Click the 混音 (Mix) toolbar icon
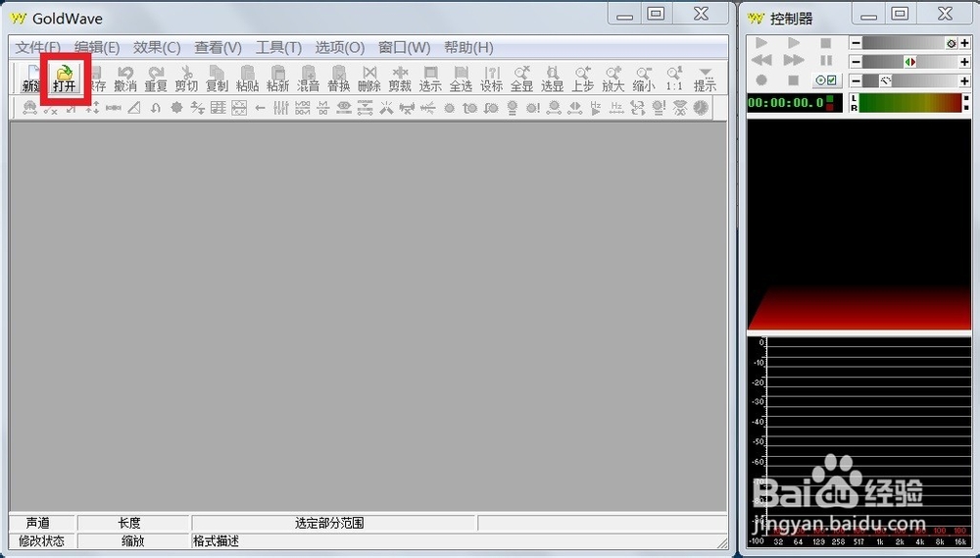Screen dimensions: 980x558 pos(308,78)
